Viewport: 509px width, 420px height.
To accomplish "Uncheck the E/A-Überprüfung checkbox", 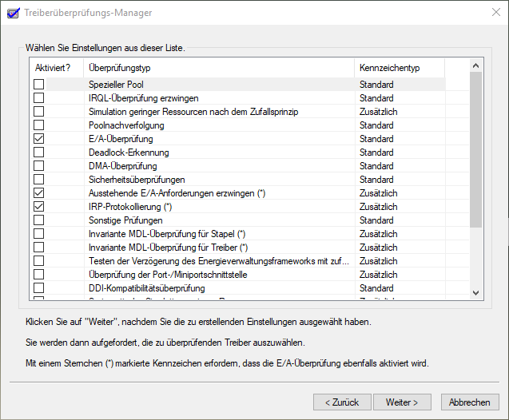I will pos(38,139).
